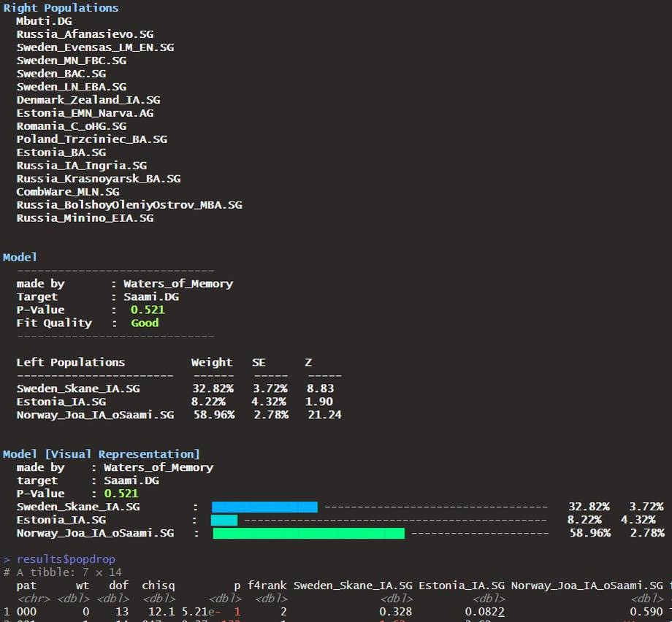Select Russia_Minino_EIA.SG entry
672x622 pixels.
pyautogui.click(x=85, y=218)
